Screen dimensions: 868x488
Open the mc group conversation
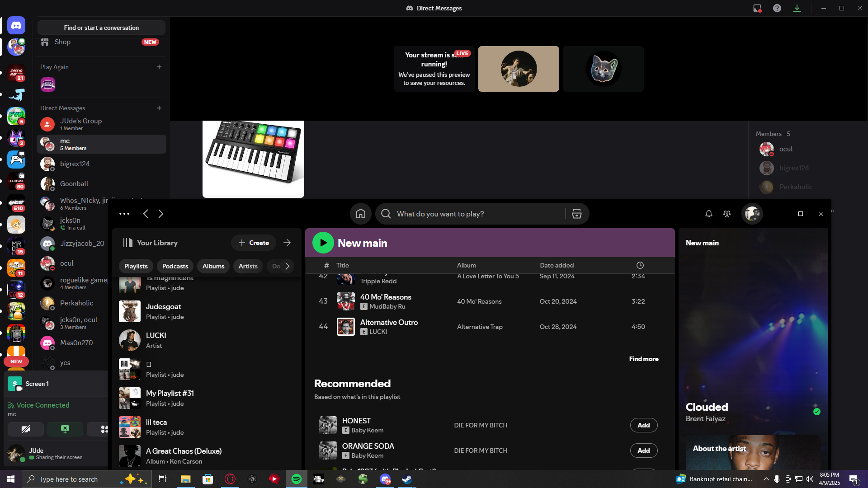(x=101, y=144)
